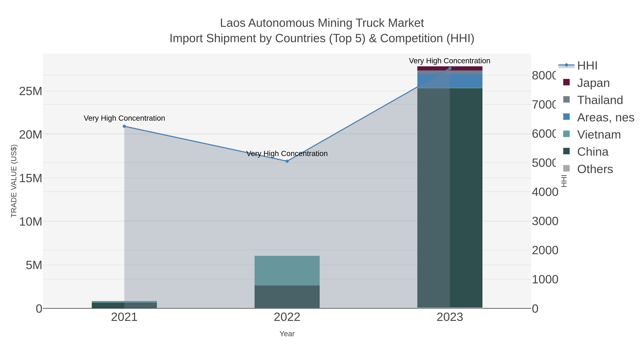Click the HHI line marker icon in legend
644x362 pixels.
(566, 65)
